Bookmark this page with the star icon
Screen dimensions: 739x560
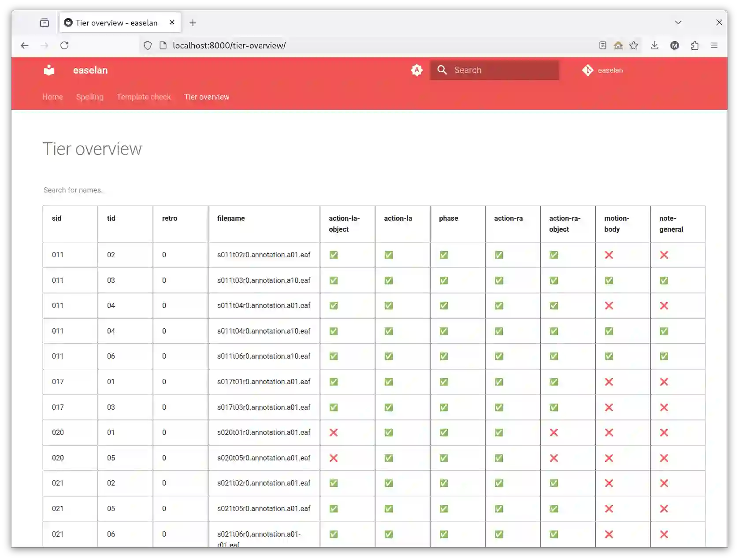click(x=634, y=45)
